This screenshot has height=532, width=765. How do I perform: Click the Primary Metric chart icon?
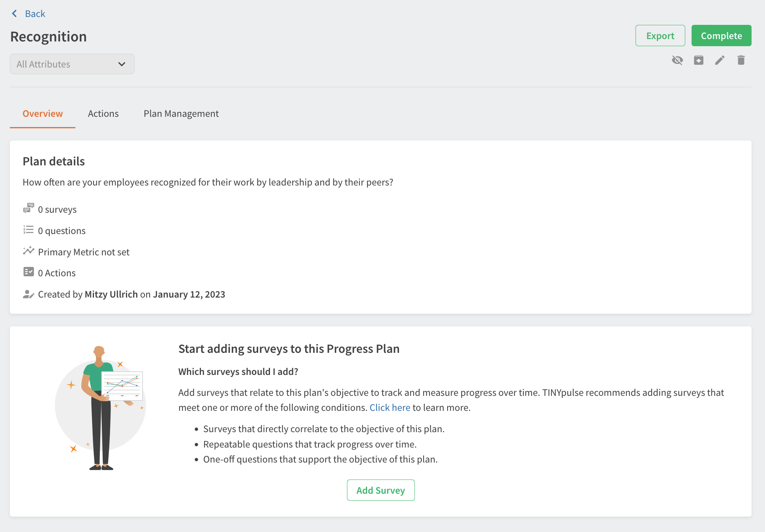click(x=28, y=251)
